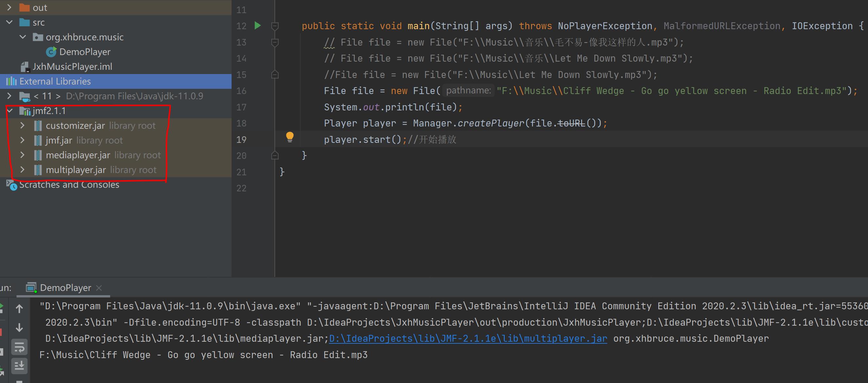Viewport: 868px width, 383px height.
Task: Click External Libraries bar-chart icon
Action: (x=11, y=81)
